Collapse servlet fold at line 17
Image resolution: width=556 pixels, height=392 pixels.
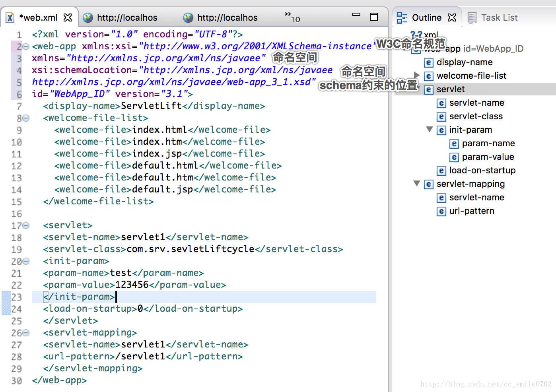coord(26,225)
